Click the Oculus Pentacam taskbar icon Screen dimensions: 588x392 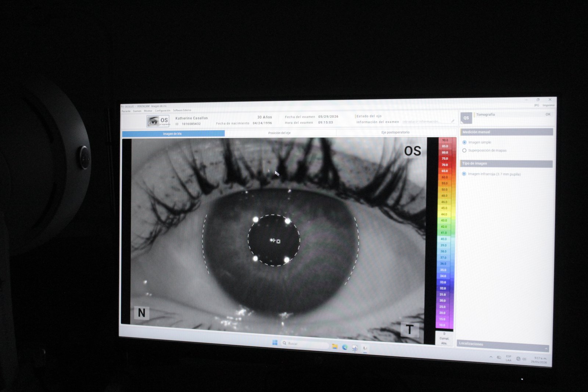click(x=365, y=348)
